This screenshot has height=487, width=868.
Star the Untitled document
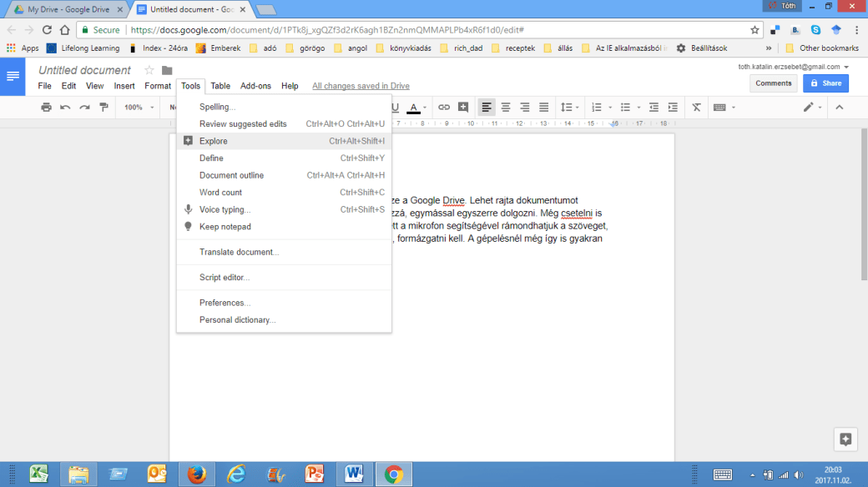[149, 71]
